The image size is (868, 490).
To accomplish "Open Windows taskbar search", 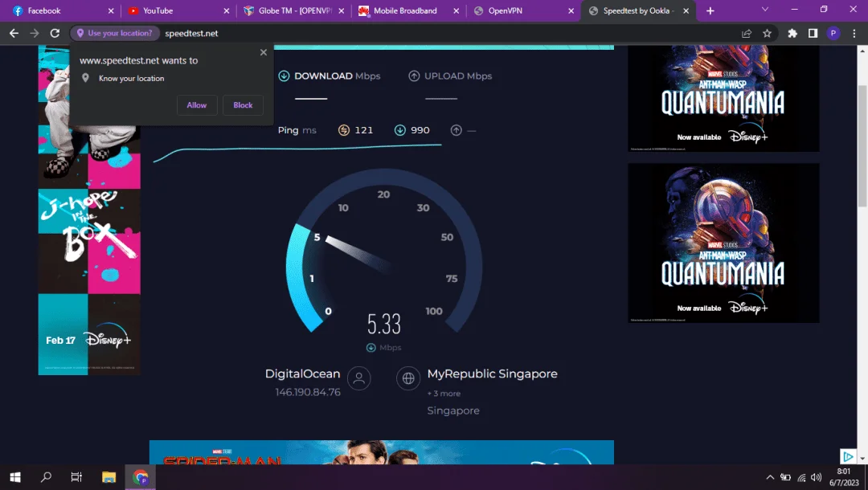I will click(46, 477).
